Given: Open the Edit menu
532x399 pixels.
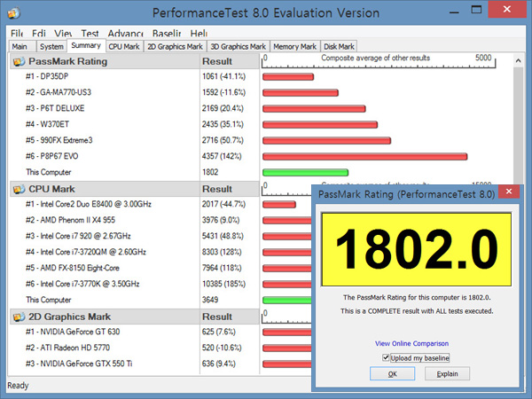Looking at the screenshot, I should [x=39, y=34].
